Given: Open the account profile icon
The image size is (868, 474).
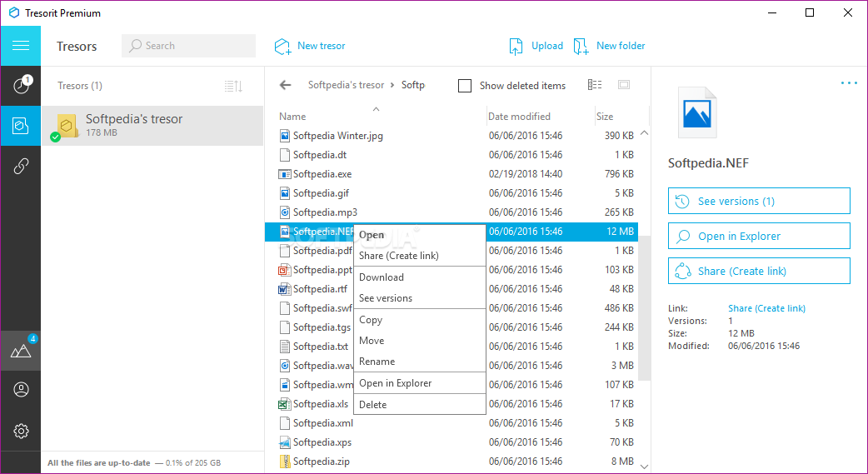Looking at the screenshot, I should point(21,390).
